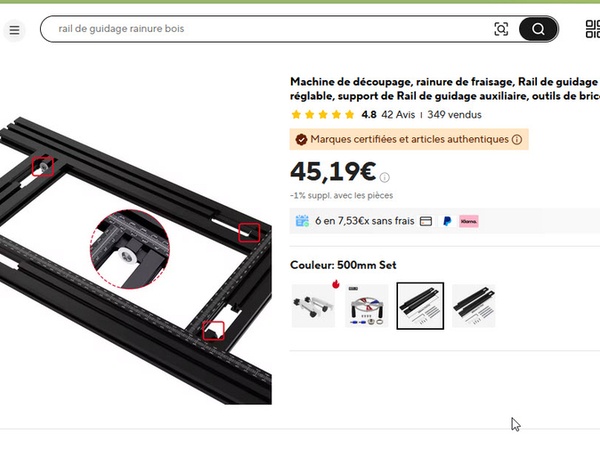The height and width of the screenshot is (450, 600).
Task: Open the 42 Avis reviews link
Action: point(398,115)
